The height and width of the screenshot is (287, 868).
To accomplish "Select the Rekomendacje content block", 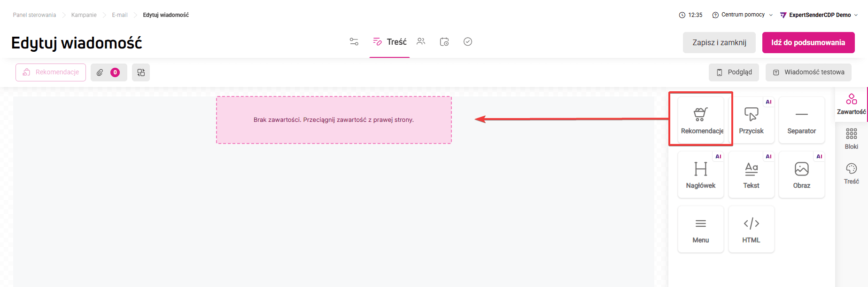I will coord(701,120).
